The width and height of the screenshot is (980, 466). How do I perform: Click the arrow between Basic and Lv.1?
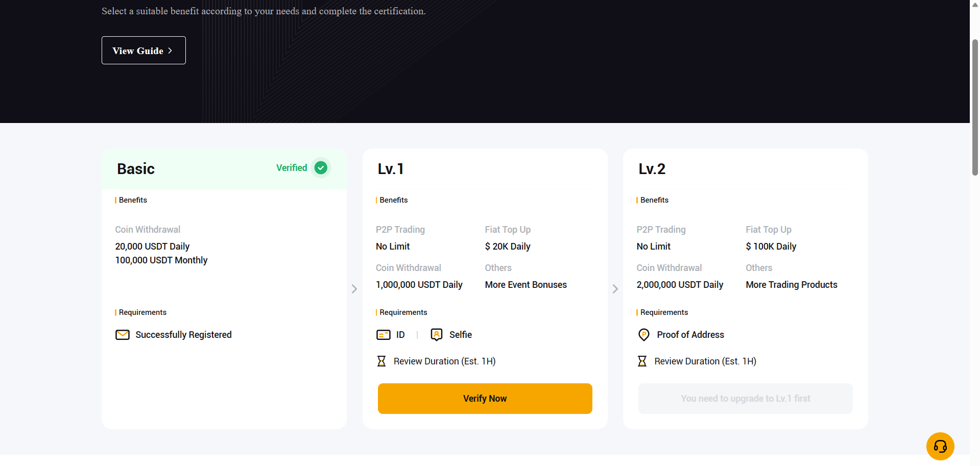[x=354, y=289]
